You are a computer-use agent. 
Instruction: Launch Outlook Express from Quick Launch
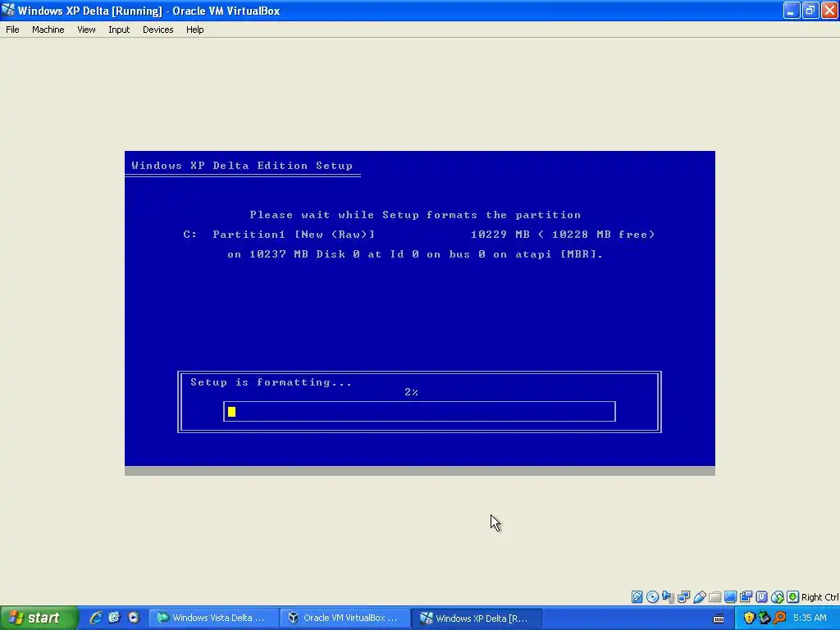[114, 618]
